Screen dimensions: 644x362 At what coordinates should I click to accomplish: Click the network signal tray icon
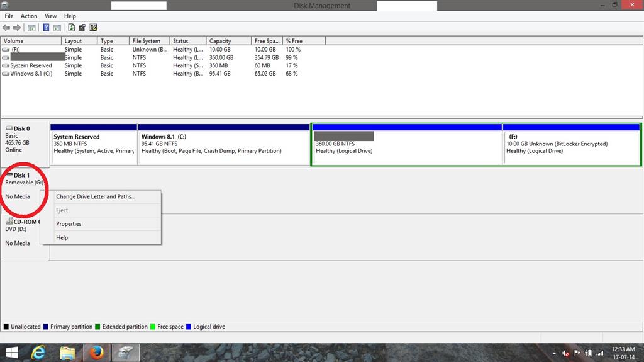pyautogui.click(x=600, y=353)
